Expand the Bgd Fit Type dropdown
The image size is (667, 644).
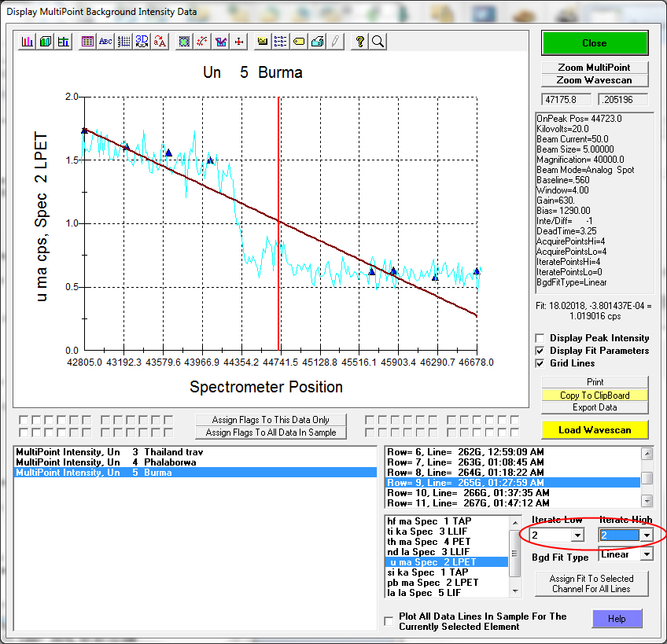(x=646, y=554)
